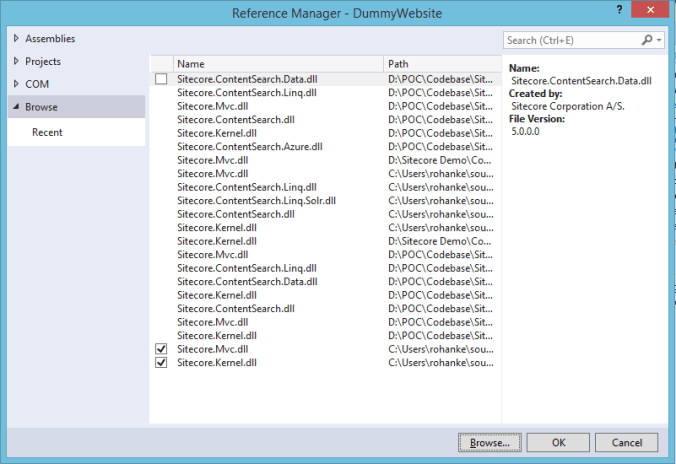Collapse the Browse category

point(15,106)
